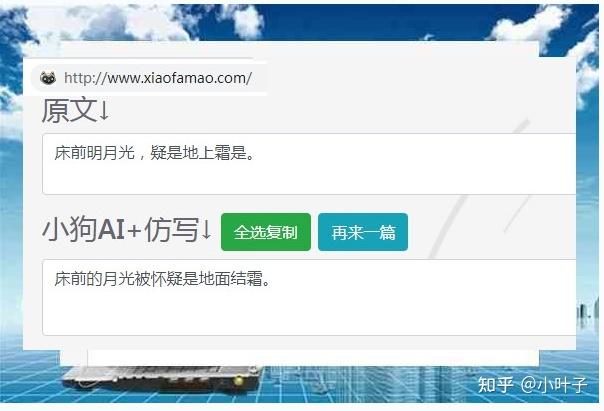Click the plus sign in 小狗AI+仿写

click(134, 231)
